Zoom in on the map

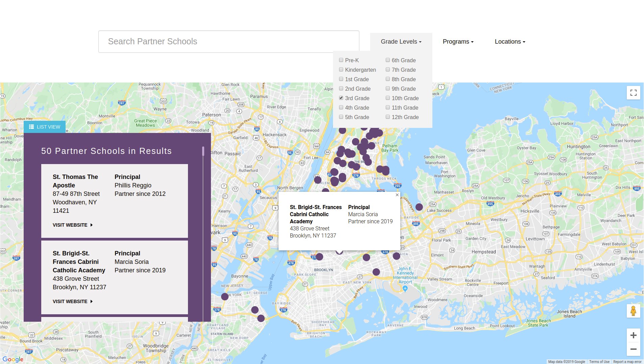tap(633, 335)
